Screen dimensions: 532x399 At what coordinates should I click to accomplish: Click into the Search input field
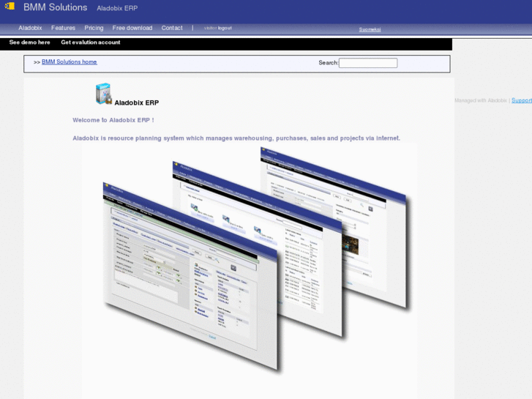click(x=368, y=63)
